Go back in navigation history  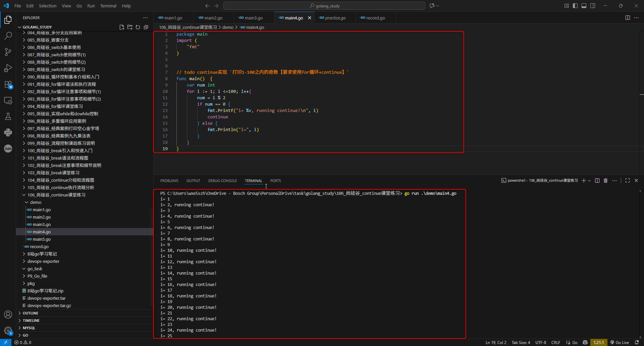click(207, 6)
